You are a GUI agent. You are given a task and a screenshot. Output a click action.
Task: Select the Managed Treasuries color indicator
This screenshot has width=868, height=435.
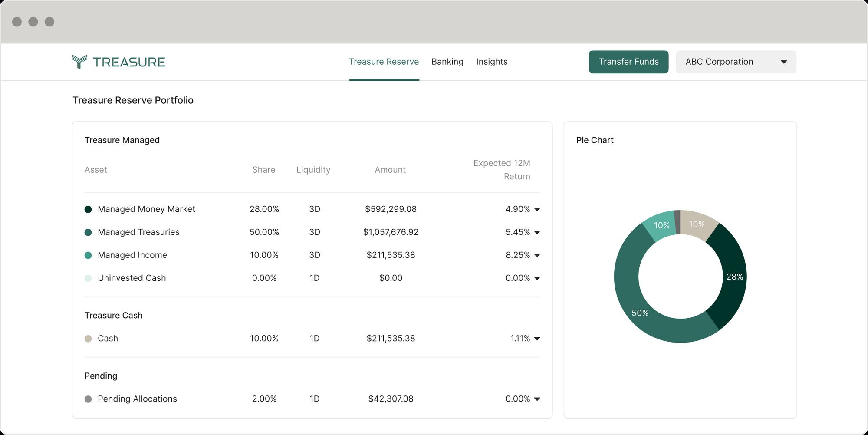[88, 232]
